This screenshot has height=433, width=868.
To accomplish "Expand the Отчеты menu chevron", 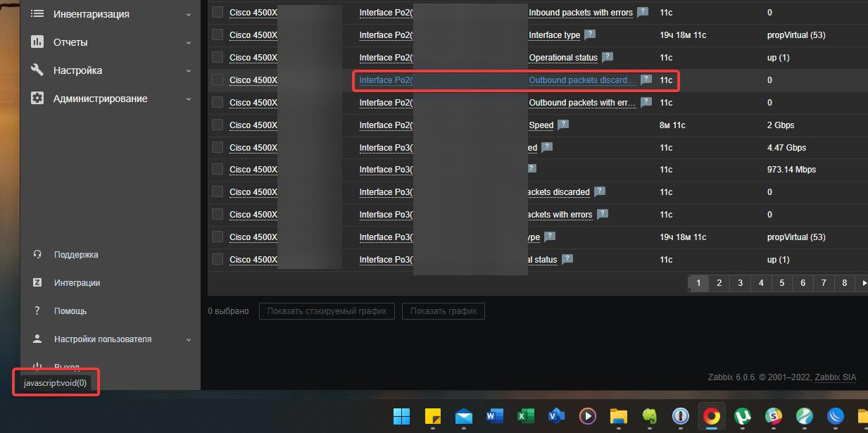I will click(x=189, y=42).
